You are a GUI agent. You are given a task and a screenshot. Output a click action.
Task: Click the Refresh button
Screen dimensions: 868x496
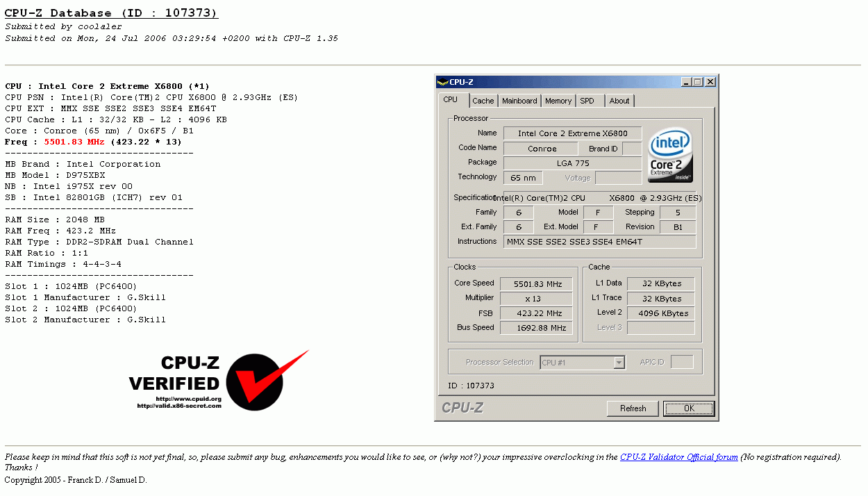pos(633,408)
